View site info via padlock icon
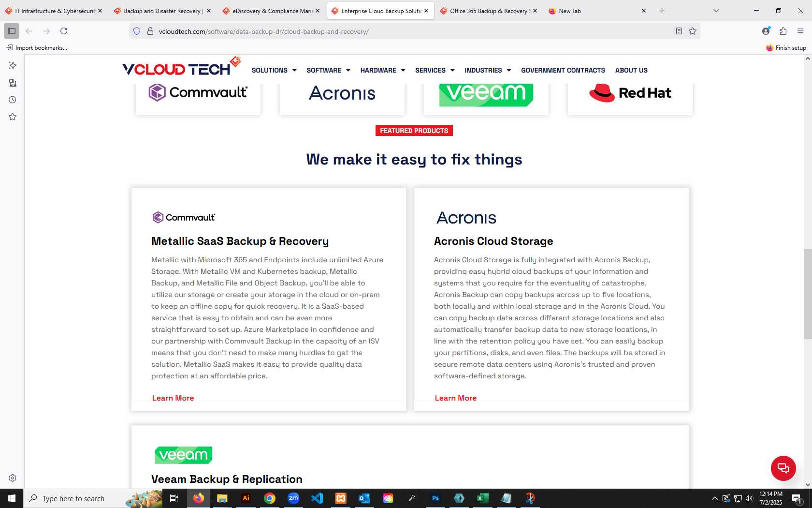The width and height of the screenshot is (812, 508). 150,31
